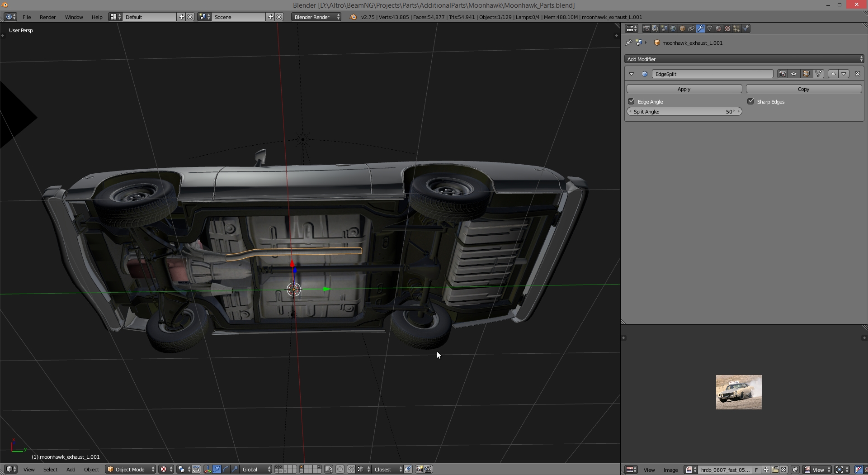The height and width of the screenshot is (475, 868).
Task: Open the Texture properties tab (checker icon)
Action: 727,28
